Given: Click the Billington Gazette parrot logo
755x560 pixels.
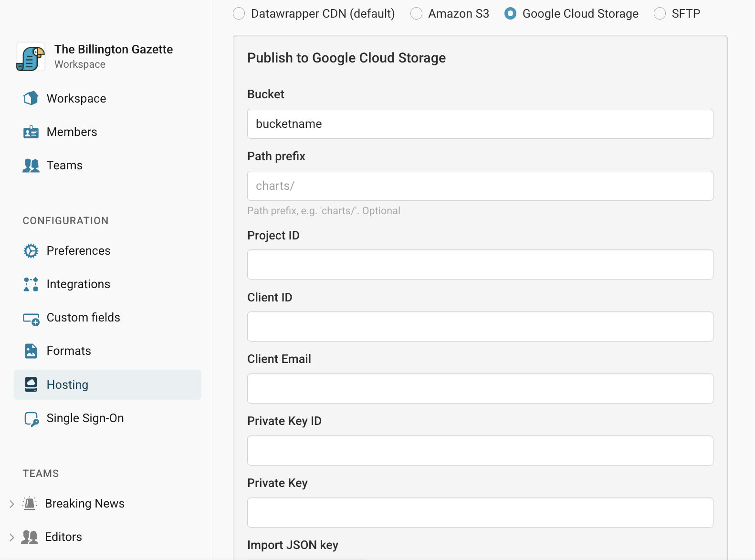Looking at the screenshot, I should click(31, 57).
